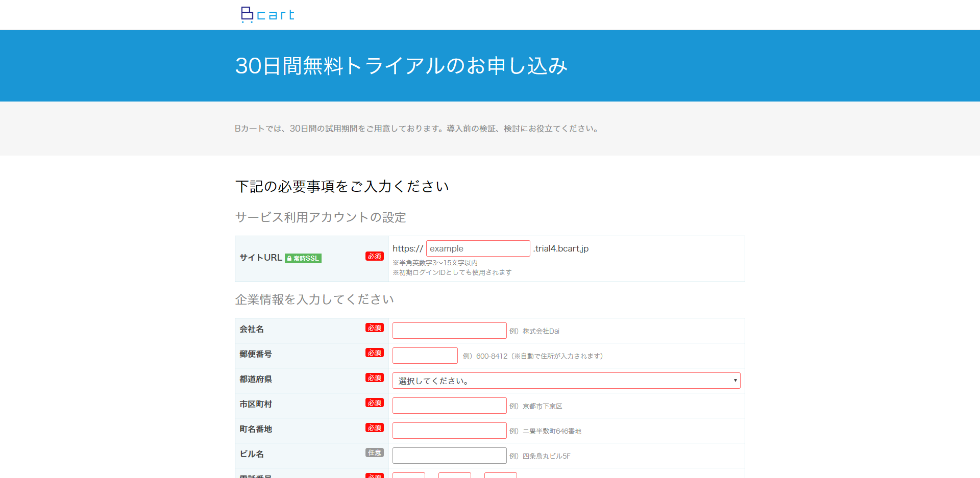This screenshot has width=980, height=478.
Task: Open the 都道府県 prefecture dropdown
Action: click(x=566, y=381)
